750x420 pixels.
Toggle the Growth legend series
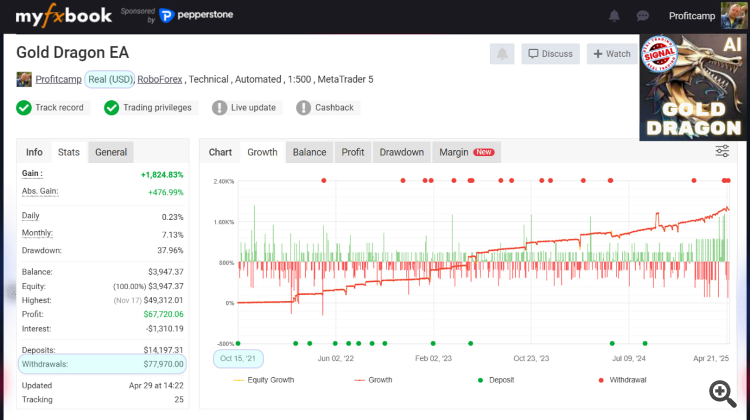373,380
